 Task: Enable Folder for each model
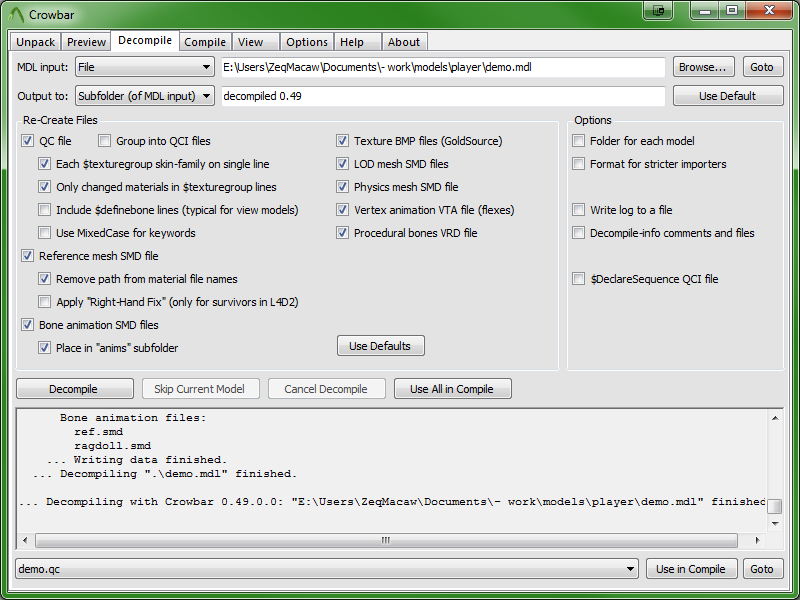click(579, 141)
